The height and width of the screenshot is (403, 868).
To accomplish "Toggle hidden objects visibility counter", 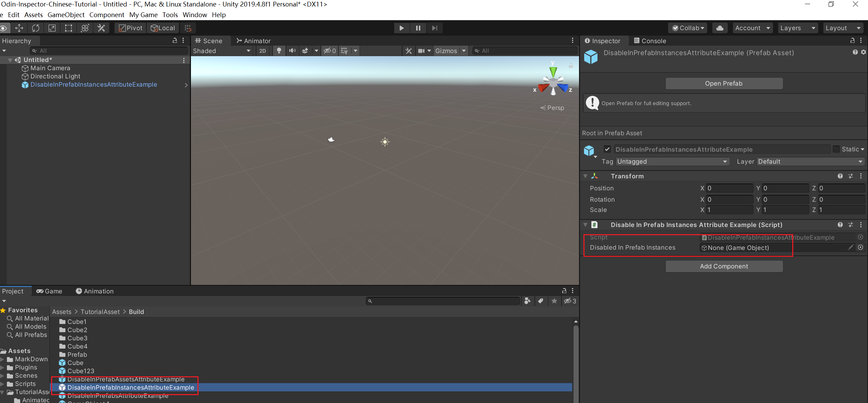I will 330,51.
